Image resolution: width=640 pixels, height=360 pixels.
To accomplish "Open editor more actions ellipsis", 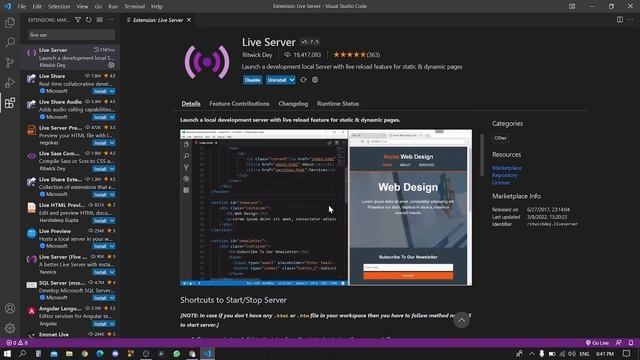I will (631, 20).
